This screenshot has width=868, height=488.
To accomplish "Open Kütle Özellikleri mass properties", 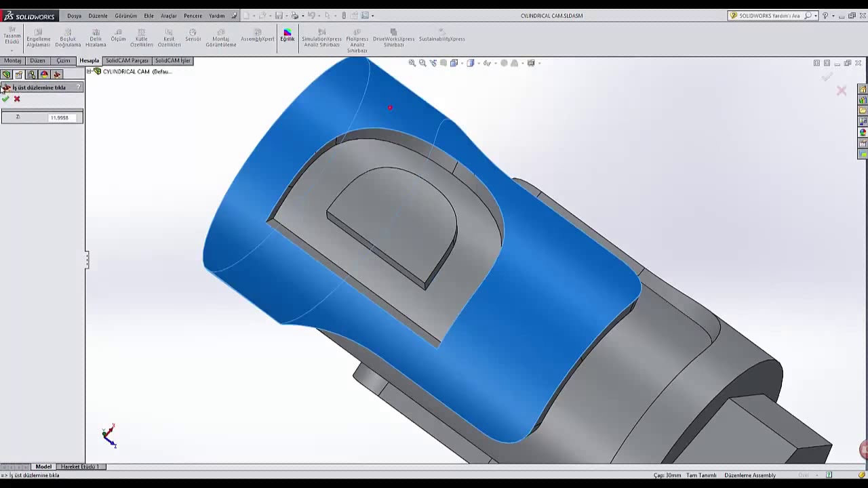I will click(142, 38).
